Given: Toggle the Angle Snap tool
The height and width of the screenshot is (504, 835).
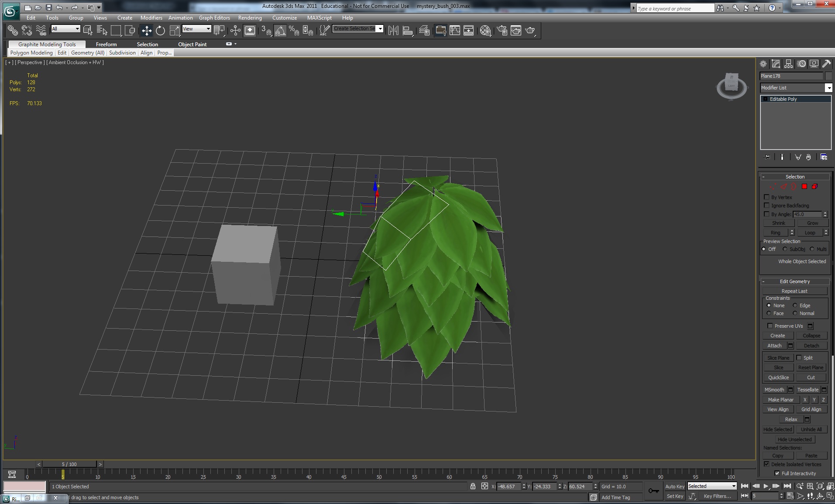Looking at the screenshot, I should pyautogui.click(x=280, y=30).
